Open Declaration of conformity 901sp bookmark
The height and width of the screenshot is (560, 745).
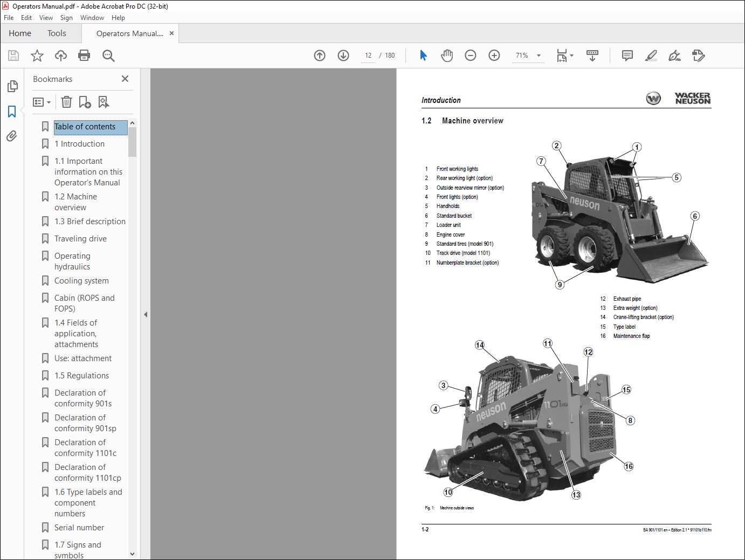point(85,423)
